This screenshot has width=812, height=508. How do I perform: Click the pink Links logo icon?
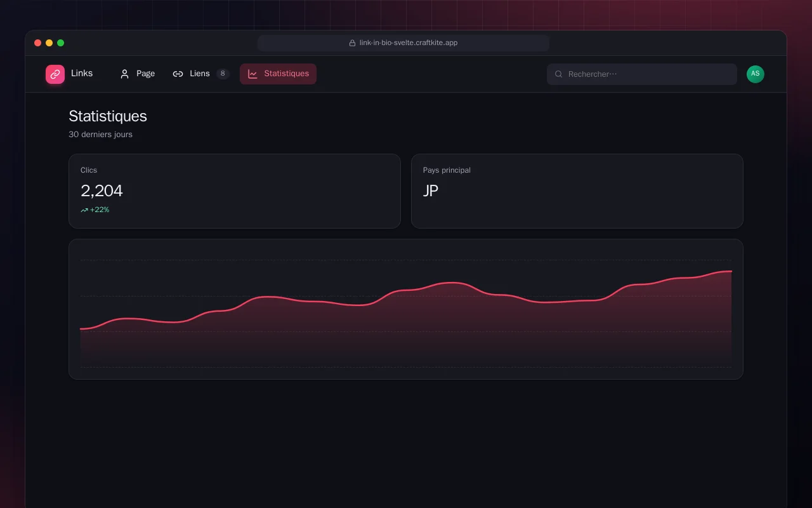pyautogui.click(x=55, y=74)
